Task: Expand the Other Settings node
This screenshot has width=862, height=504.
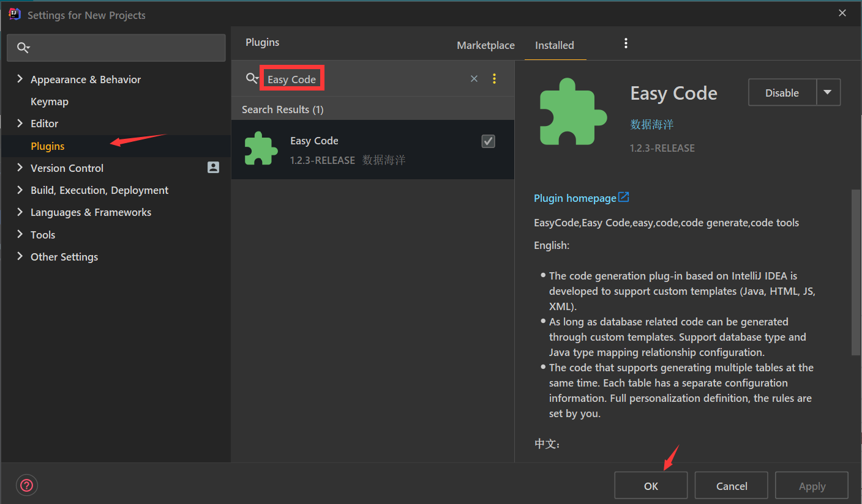Action: 20,256
